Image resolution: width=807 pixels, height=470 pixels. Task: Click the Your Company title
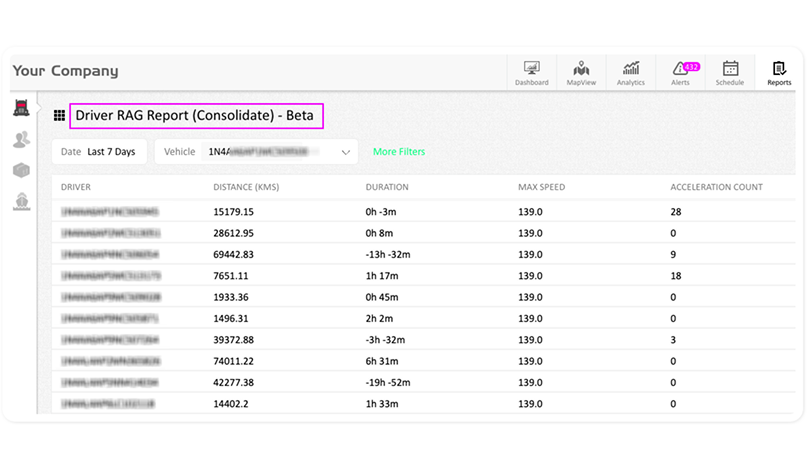[65, 71]
